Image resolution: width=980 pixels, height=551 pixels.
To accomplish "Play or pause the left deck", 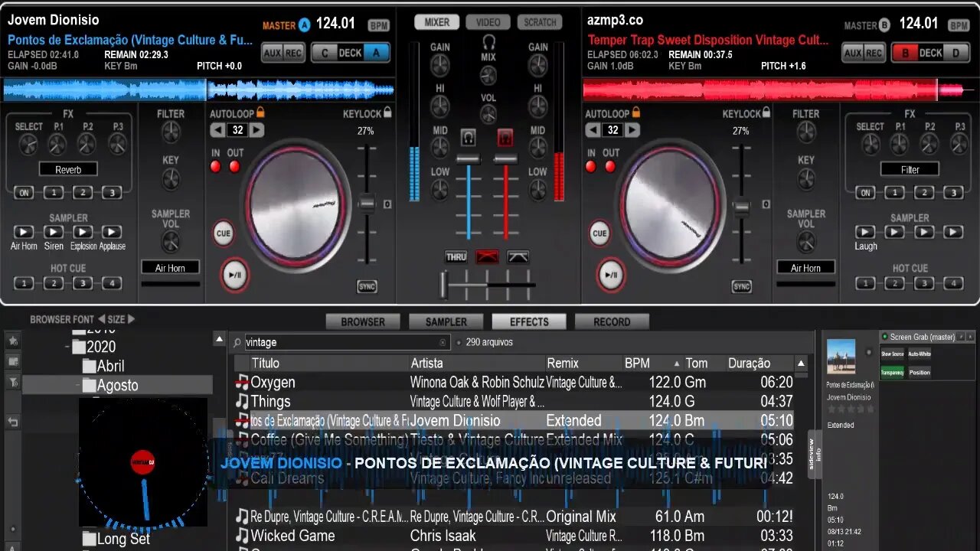I will [234, 275].
